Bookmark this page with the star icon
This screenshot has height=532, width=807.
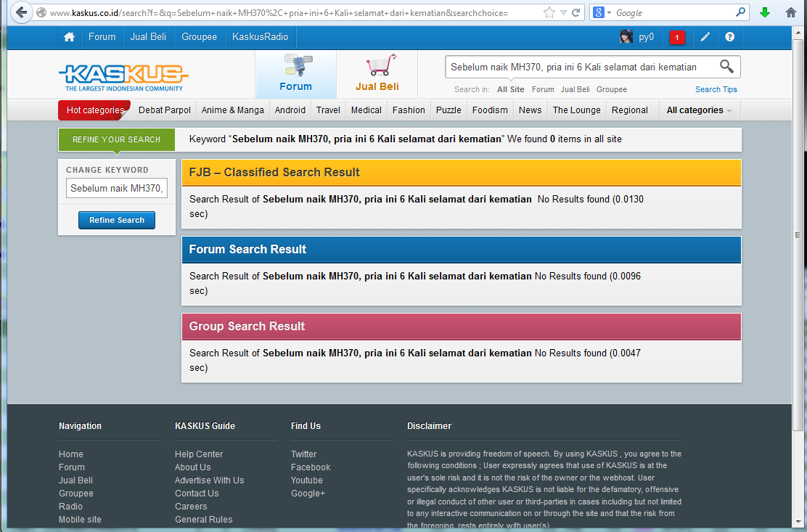click(549, 12)
